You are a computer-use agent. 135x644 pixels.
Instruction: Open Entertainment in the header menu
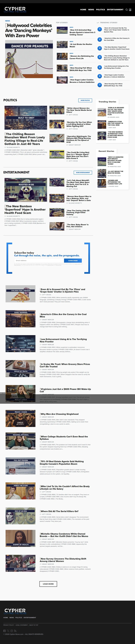click(115, 10)
